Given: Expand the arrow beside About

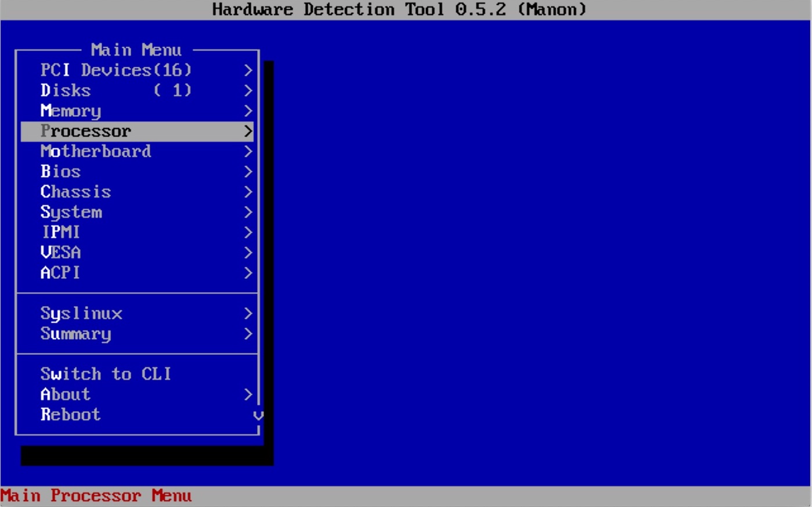Looking at the screenshot, I should coord(248,394).
